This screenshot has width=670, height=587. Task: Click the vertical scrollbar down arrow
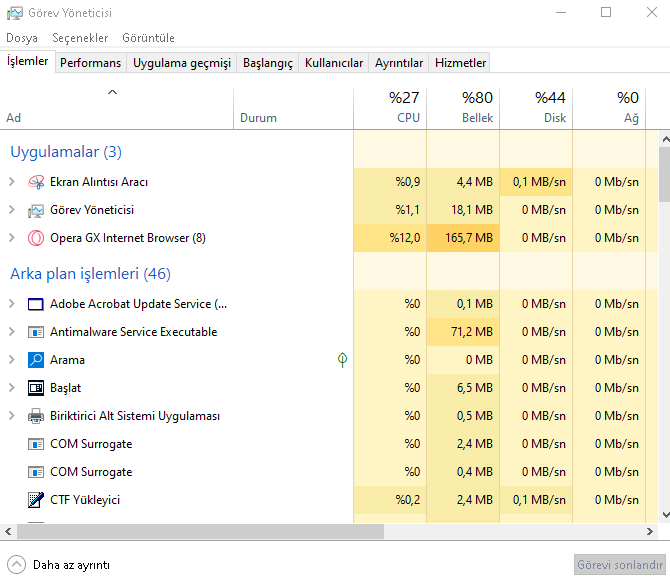(665, 514)
